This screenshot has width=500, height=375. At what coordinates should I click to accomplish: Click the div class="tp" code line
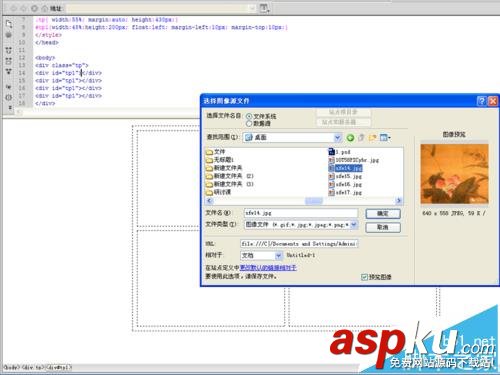tap(62, 65)
